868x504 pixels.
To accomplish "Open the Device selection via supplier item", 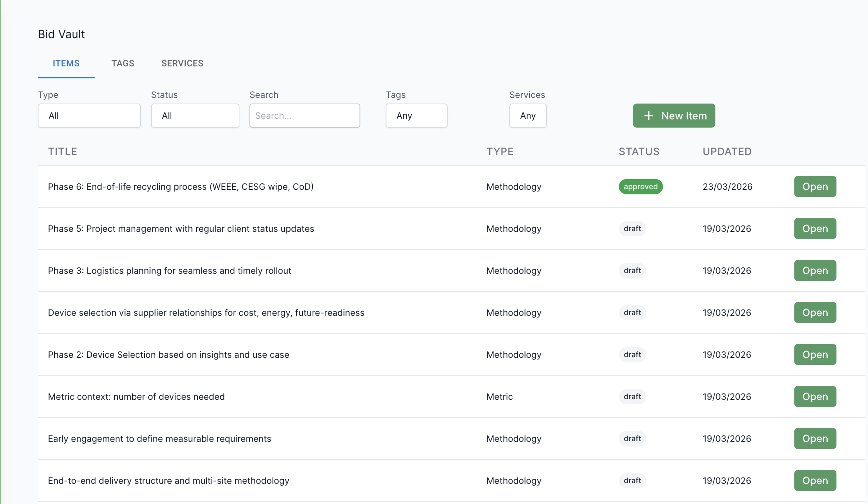I will pos(815,313).
